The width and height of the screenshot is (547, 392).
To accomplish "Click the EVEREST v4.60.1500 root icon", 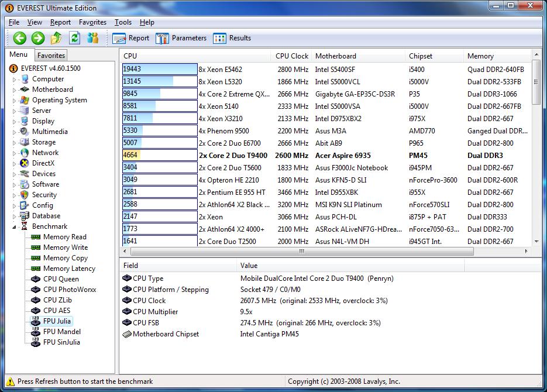I will [13, 68].
